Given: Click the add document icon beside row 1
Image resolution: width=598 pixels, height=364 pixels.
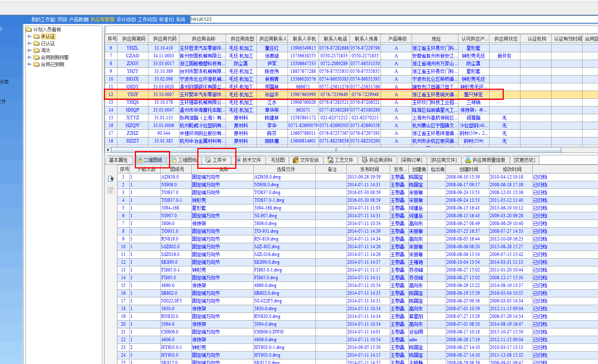Looking at the screenshot, I should point(111,179).
